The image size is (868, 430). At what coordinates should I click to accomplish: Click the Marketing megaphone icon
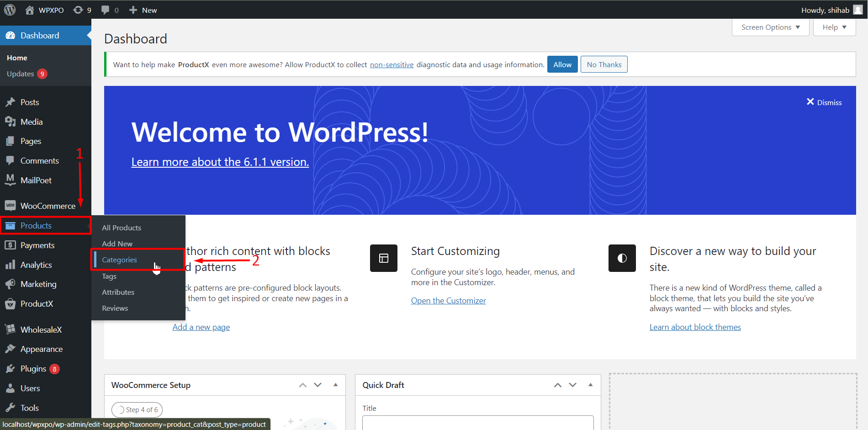pyautogui.click(x=10, y=284)
